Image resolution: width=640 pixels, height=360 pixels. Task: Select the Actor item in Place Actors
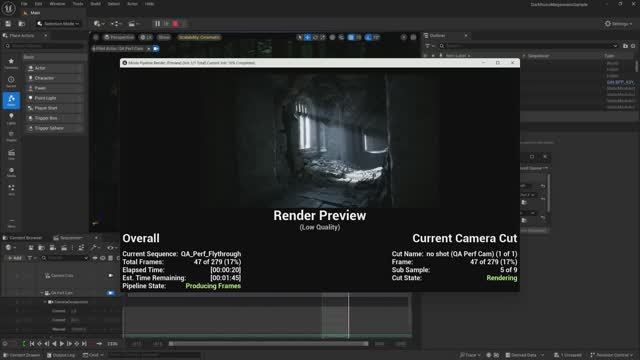point(54,68)
